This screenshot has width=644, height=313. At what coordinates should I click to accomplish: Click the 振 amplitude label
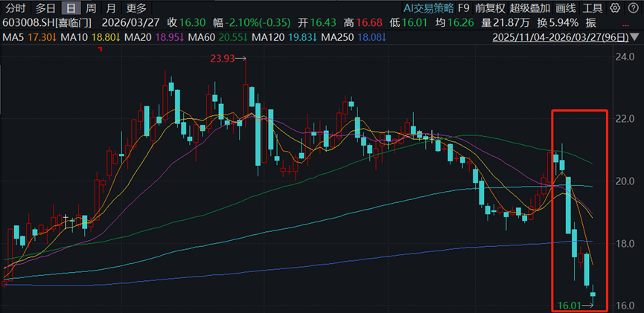(x=592, y=22)
